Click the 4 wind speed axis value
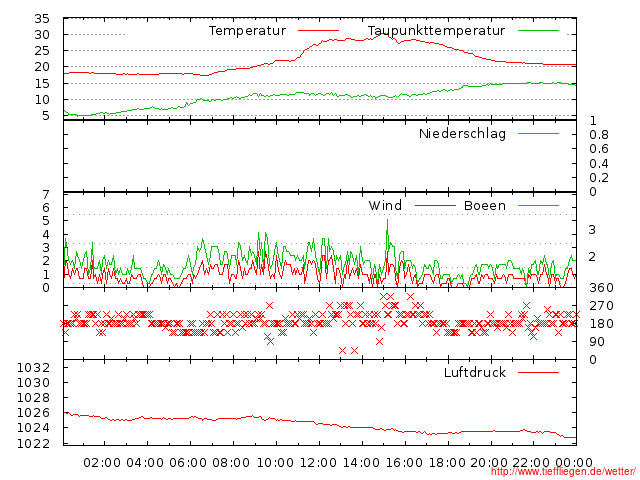 [46, 235]
